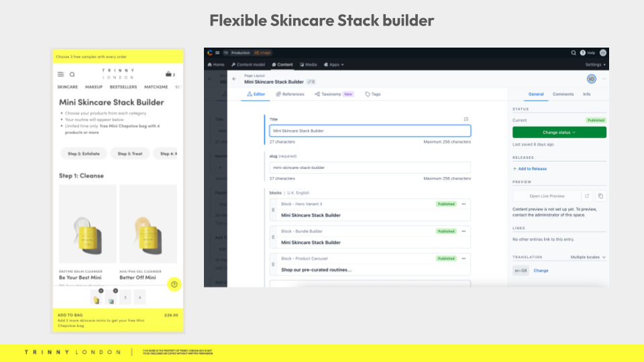Open the Settings dropdown in Contentful nav
This screenshot has height=362, width=644.
click(595, 64)
